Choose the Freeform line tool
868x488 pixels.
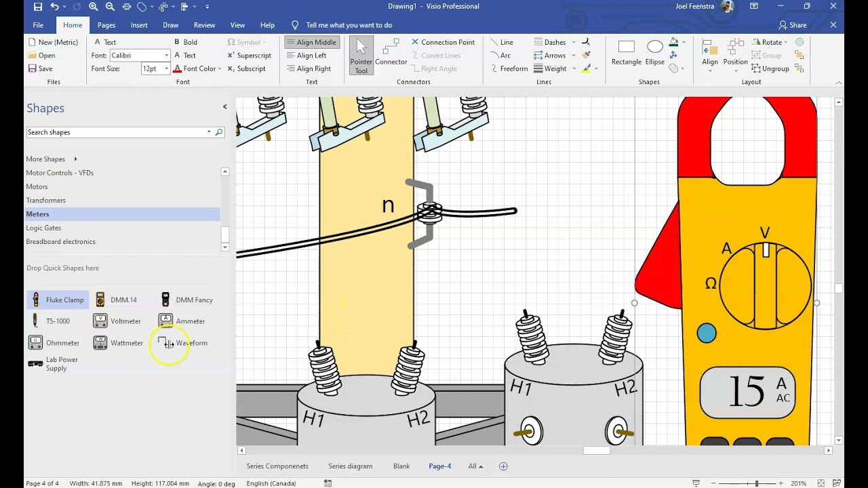(x=508, y=68)
